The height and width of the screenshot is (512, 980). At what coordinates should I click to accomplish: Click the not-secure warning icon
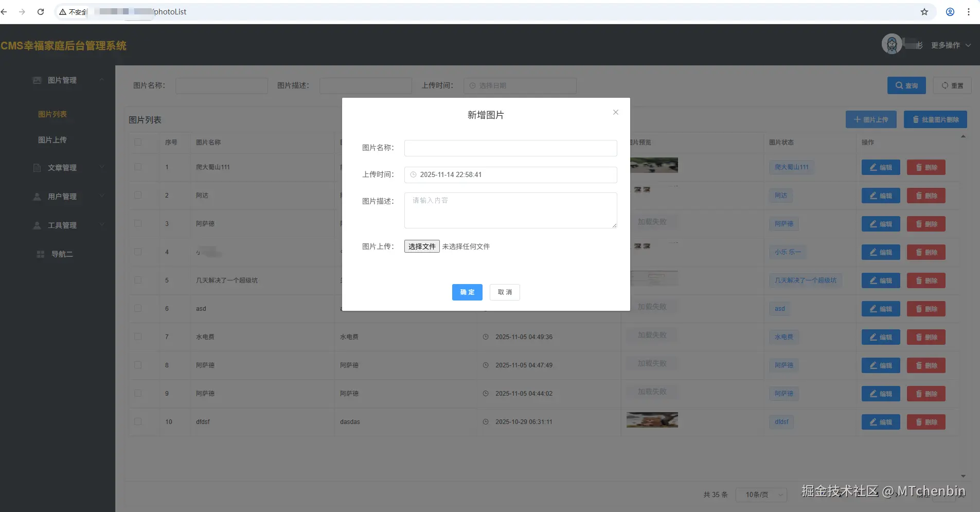point(63,12)
